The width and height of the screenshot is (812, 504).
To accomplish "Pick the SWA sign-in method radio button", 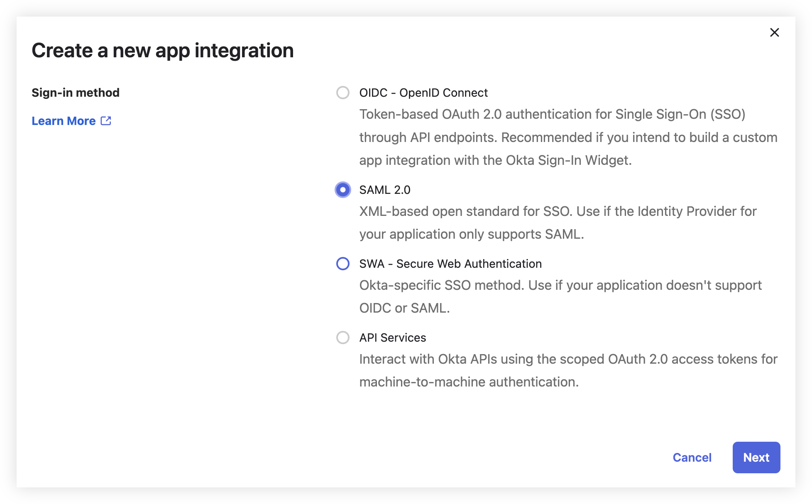I will [342, 264].
